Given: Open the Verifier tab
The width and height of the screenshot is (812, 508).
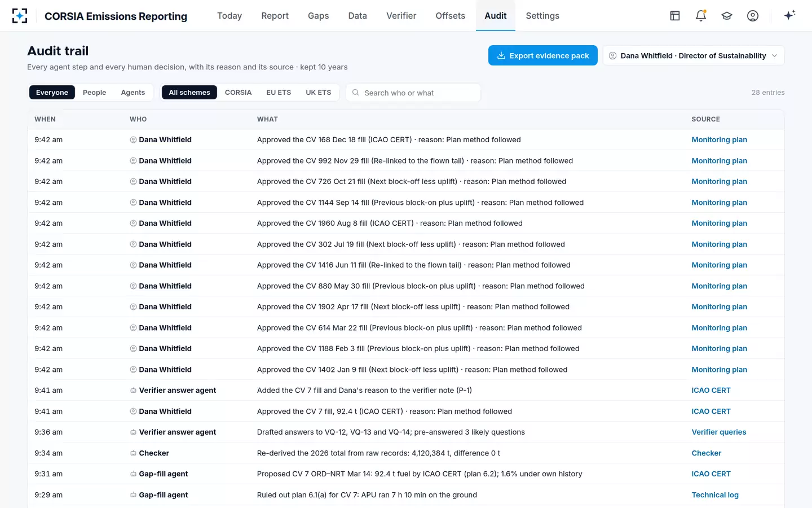Looking at the screenshot, I should click(x=401, y=16).
